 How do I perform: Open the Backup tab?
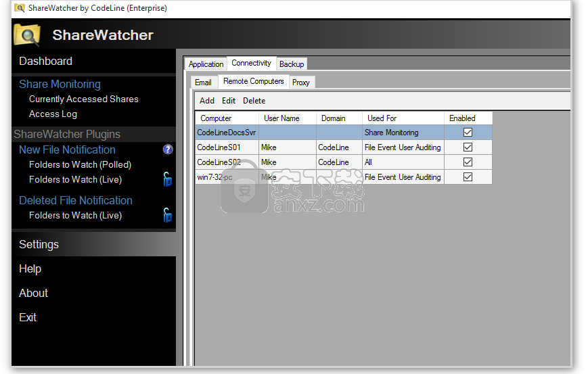point(292,64)
